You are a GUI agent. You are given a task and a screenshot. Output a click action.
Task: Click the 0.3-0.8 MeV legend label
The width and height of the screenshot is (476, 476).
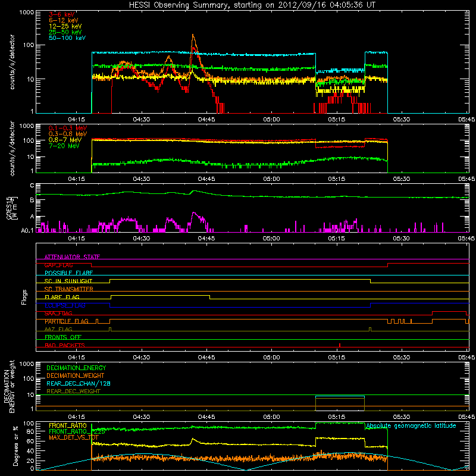click(x=68, y=134)
